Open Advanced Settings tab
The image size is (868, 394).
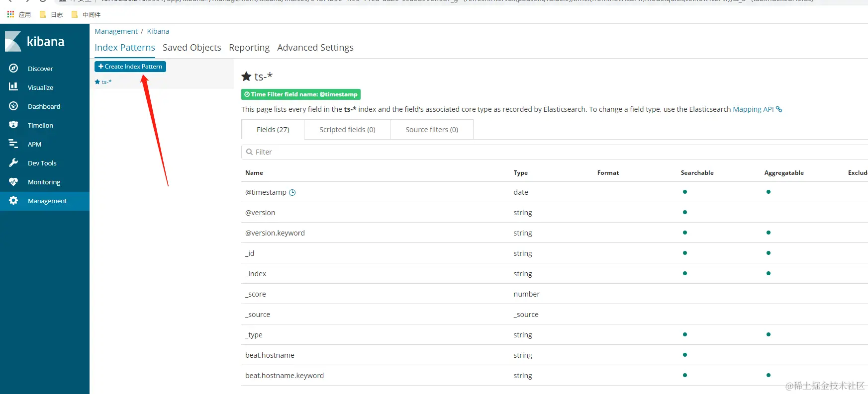click(315, 47)
